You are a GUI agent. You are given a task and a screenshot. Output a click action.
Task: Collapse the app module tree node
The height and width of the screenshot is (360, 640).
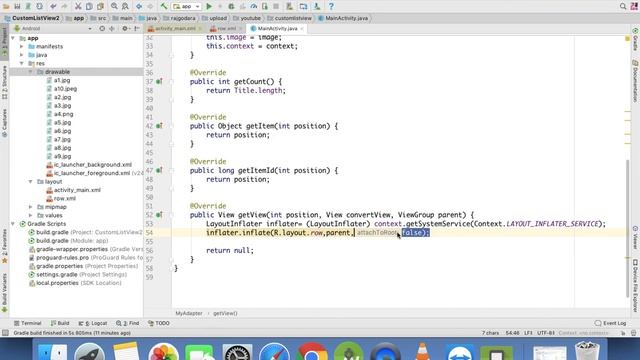(x=13, y=38)
